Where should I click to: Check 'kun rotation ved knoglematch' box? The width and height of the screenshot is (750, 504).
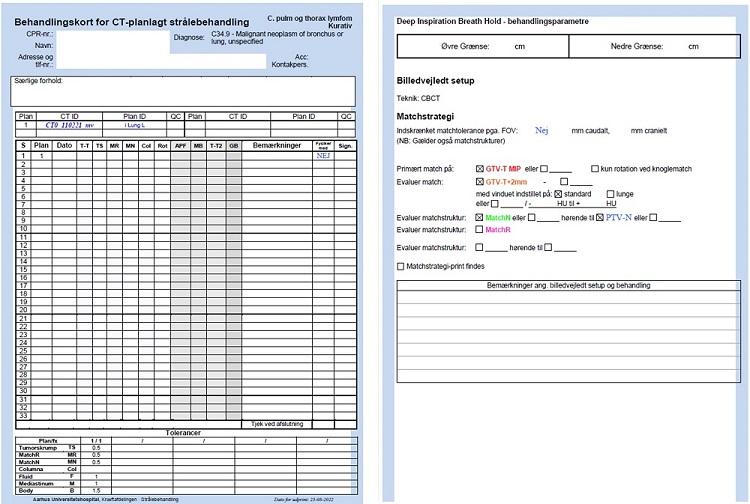point(595,169)
